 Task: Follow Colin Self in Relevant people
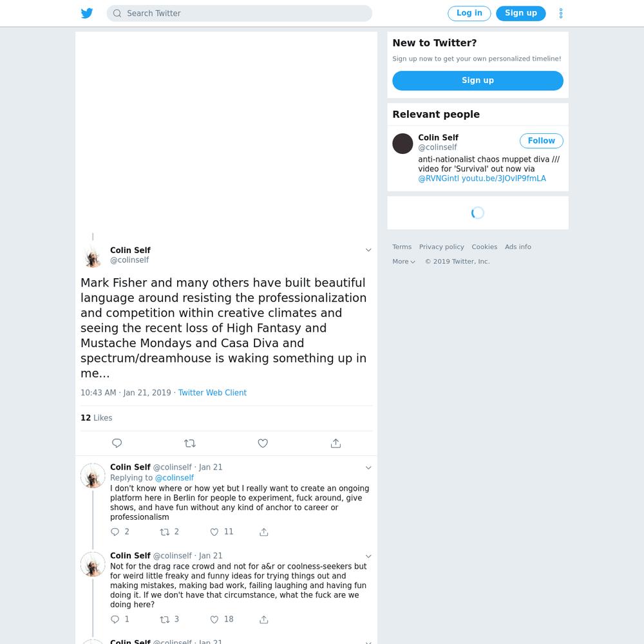(541, 141)
